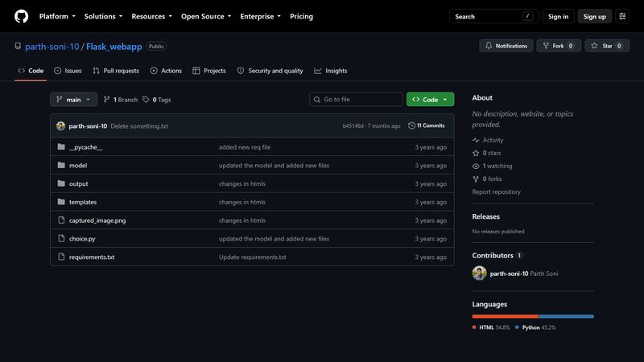Open the Enterprise dropdown
Image resolution: width=644 pixels, height=362 pixels.
(260, 16)
